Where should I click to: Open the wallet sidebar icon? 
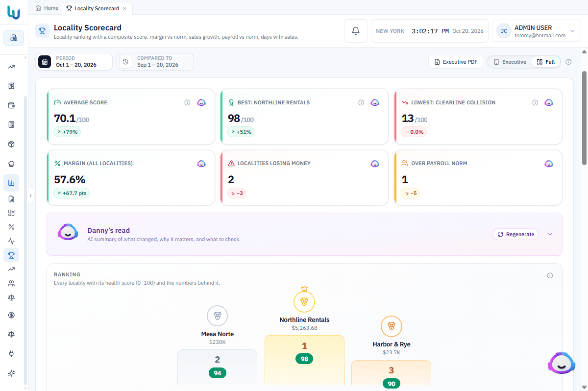pyautogui.click(x=11, y=105)
